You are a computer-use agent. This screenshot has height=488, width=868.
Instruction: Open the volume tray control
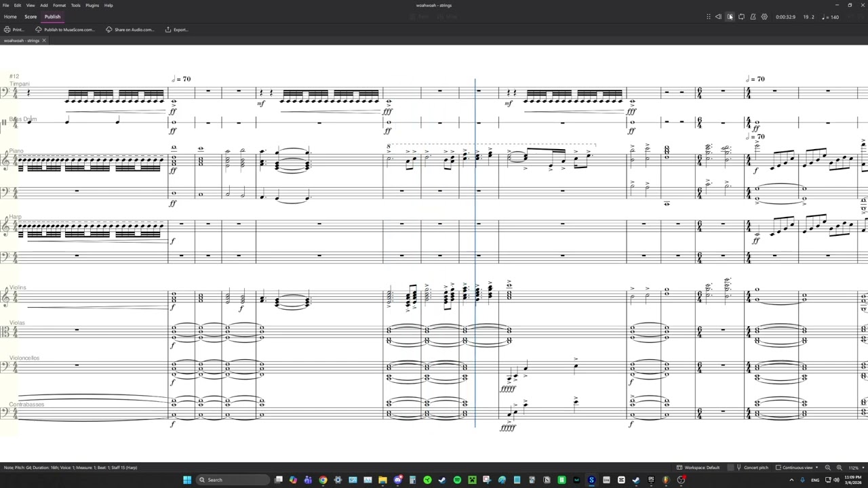click(x=836, y=480)
